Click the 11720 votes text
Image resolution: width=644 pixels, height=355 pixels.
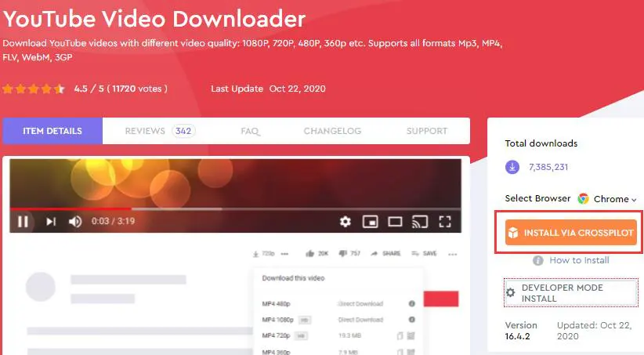point(137,89)
